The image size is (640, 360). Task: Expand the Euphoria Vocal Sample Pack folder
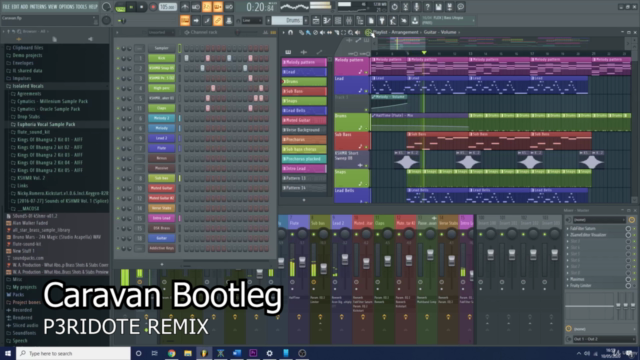tap(46, 124)
